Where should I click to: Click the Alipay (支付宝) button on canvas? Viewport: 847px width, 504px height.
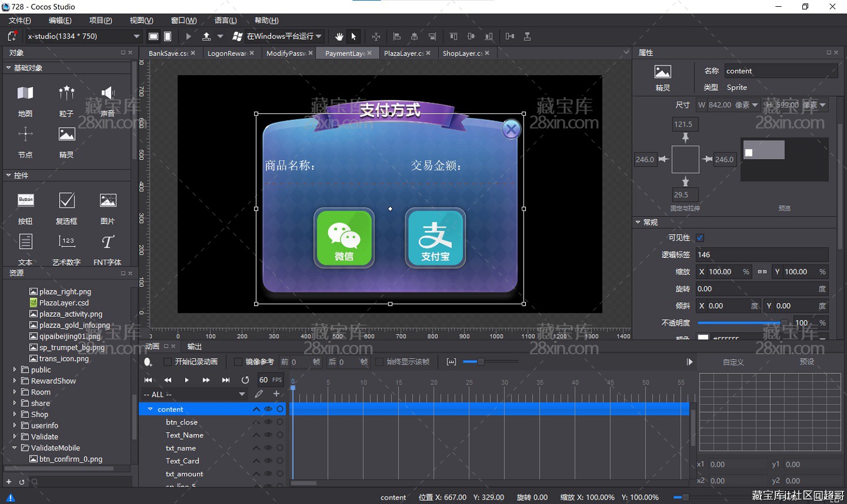(x=435, y=238)
